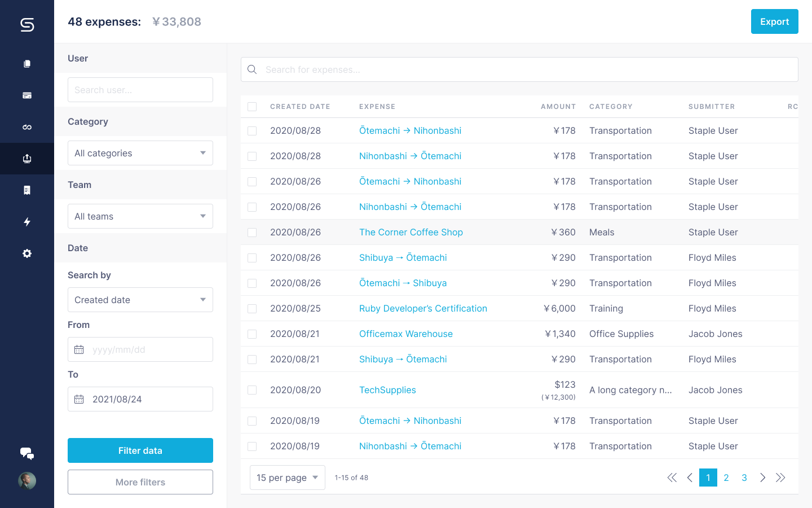Click the Export button

click(774, 21)
